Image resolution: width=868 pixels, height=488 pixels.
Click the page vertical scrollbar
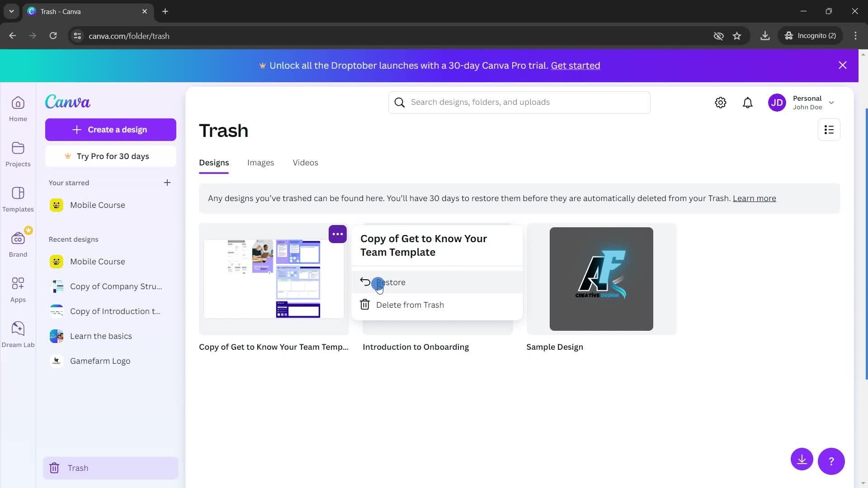tap(866, 244)
